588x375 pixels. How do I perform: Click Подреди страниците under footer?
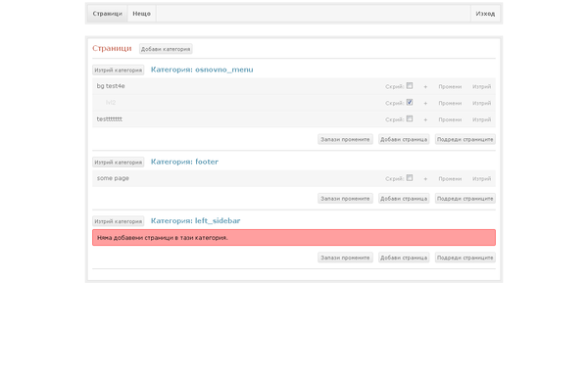465,199
